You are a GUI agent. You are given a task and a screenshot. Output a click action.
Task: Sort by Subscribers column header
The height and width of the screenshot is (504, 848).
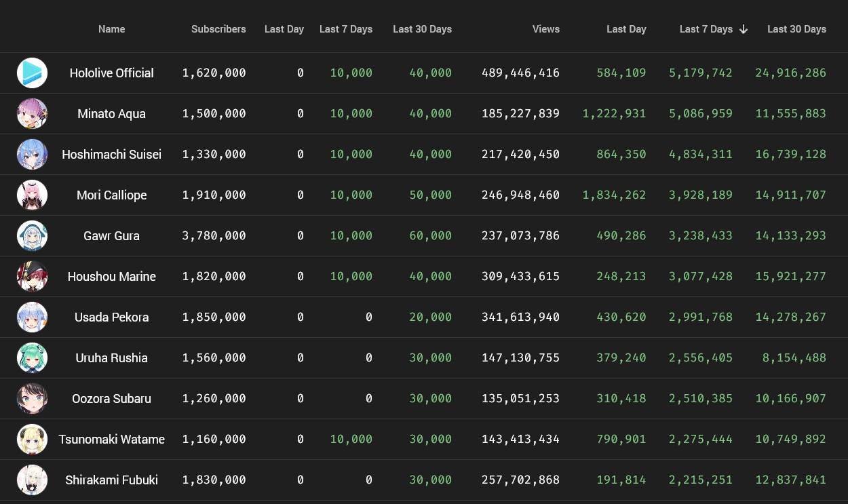click(x=218, y=29)
